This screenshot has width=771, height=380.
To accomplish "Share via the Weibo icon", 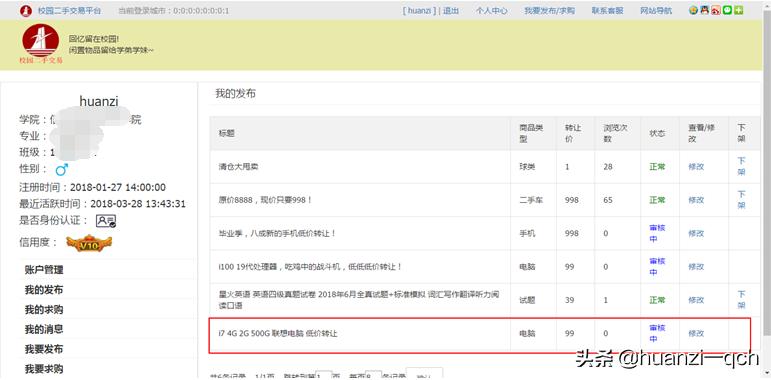I will [x=716, y=10].
